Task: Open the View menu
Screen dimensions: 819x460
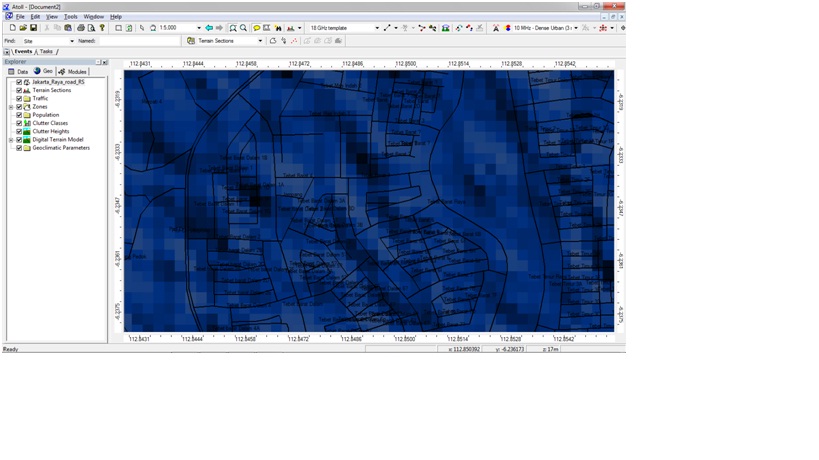Action: point(52,17)
